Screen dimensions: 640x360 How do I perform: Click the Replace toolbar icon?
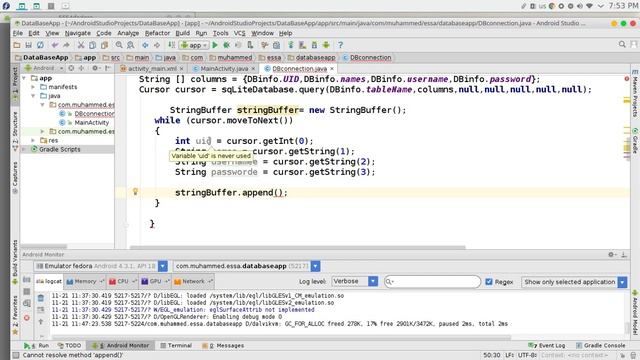pos(131,45)
